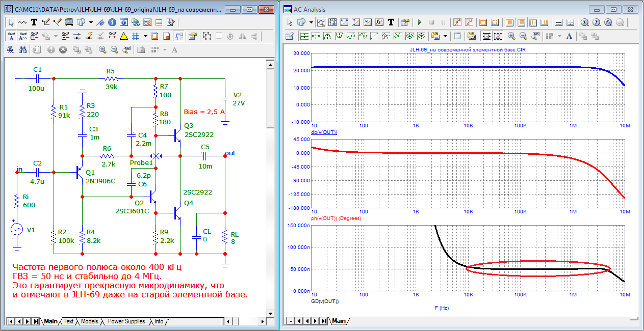Expand the grid options dropdown arrow
This screenshot has height=331, width=644.
[146, 36]
